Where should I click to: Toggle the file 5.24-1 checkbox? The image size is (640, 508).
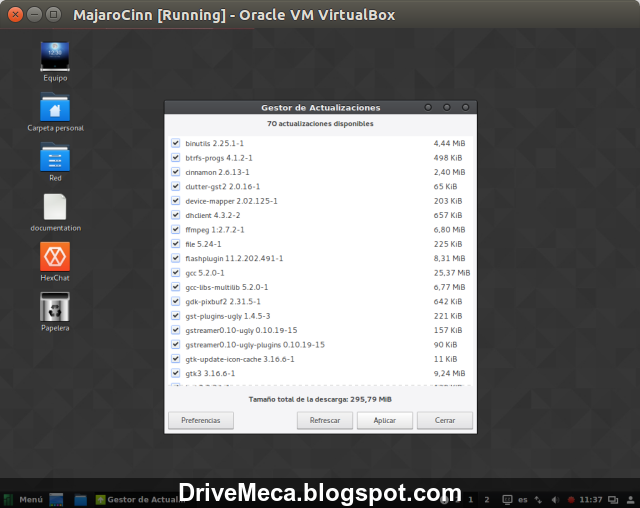[176, 244]
